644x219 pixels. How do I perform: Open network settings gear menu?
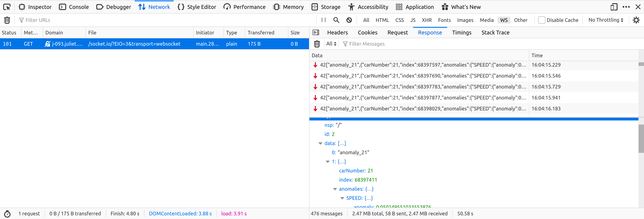pyautogui.click(x=636, y=20)
